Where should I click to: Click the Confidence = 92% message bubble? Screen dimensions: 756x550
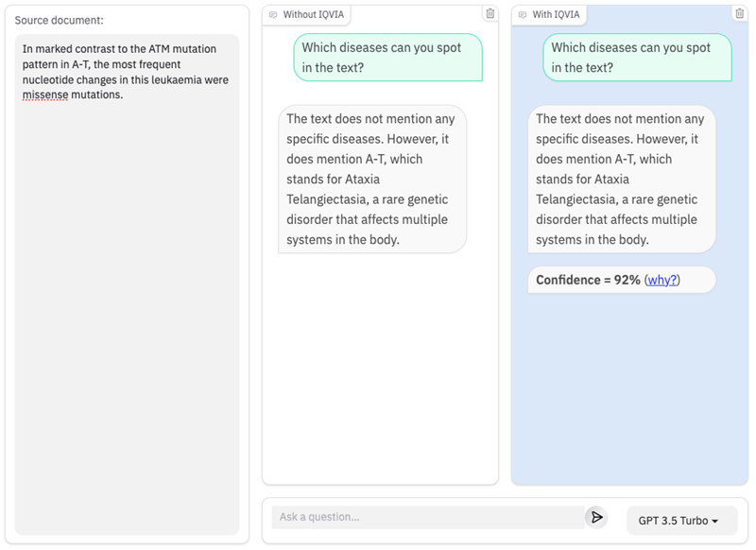(x=622, y=280)
